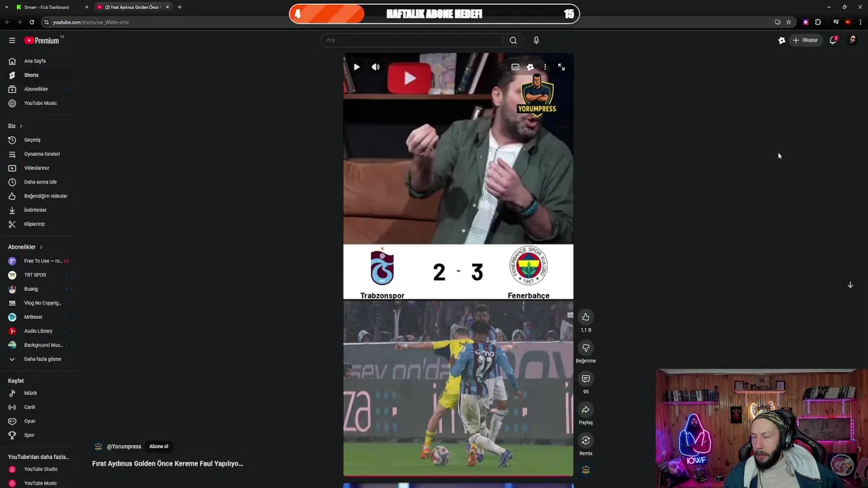The width and height of the screenshot is (868, 488).
Task: Toggle captions on the Short
Action: [x=515, y=67]
